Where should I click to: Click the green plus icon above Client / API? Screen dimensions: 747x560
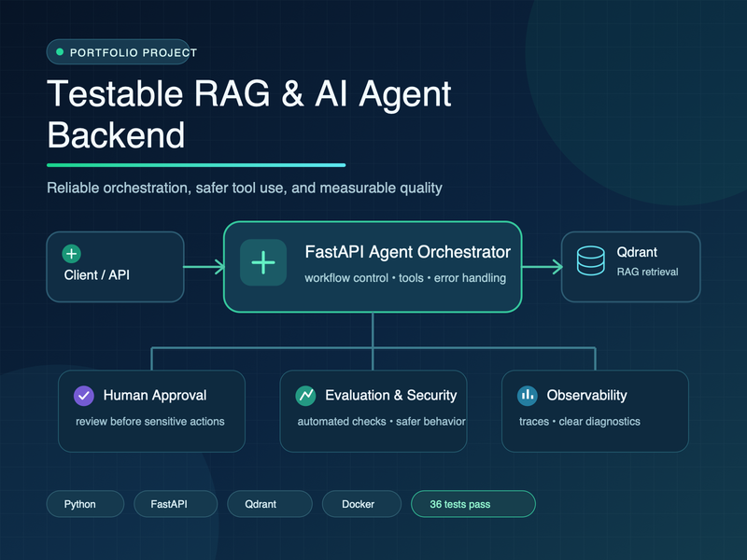[72, 254]
